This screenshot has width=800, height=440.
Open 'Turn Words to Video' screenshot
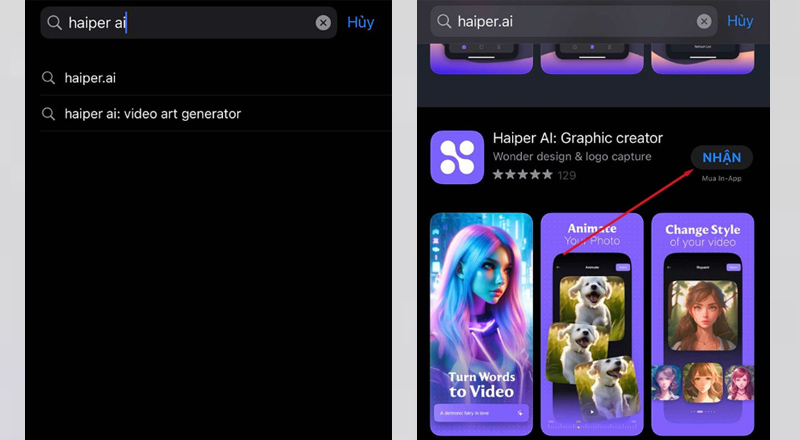[482, 324]
